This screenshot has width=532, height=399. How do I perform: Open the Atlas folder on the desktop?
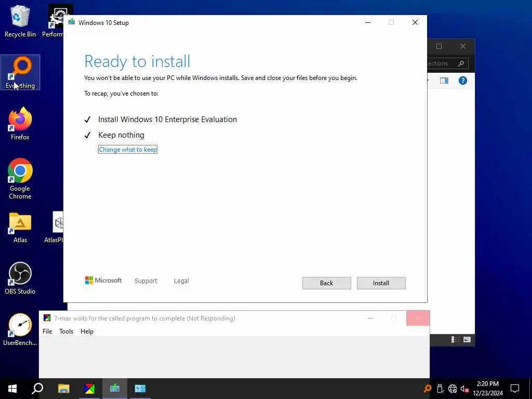click(x=20, y=228)
